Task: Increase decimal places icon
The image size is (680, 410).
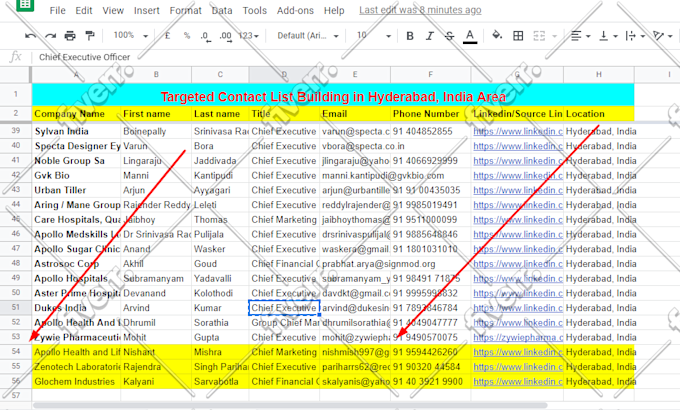Action: pos(226,36)
